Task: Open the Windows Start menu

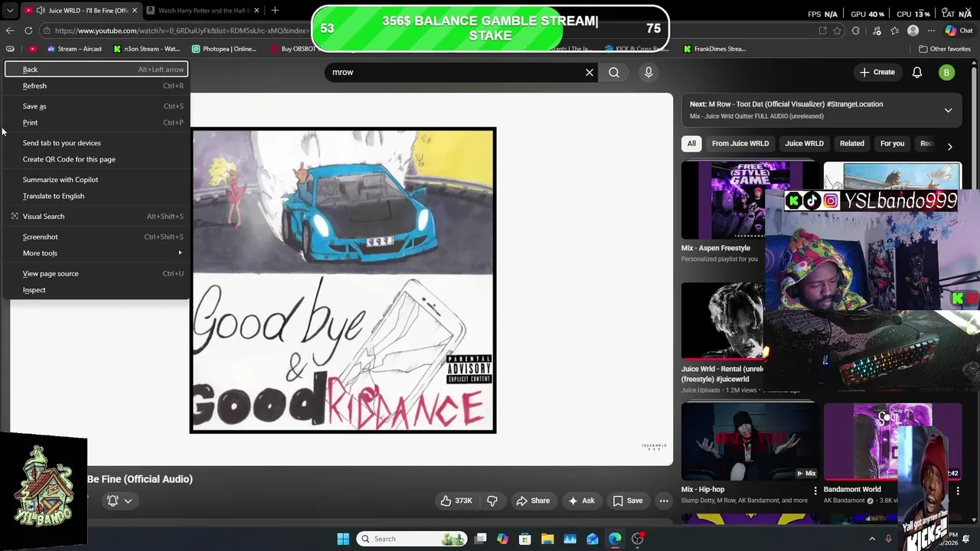Action: coord(343,539)
